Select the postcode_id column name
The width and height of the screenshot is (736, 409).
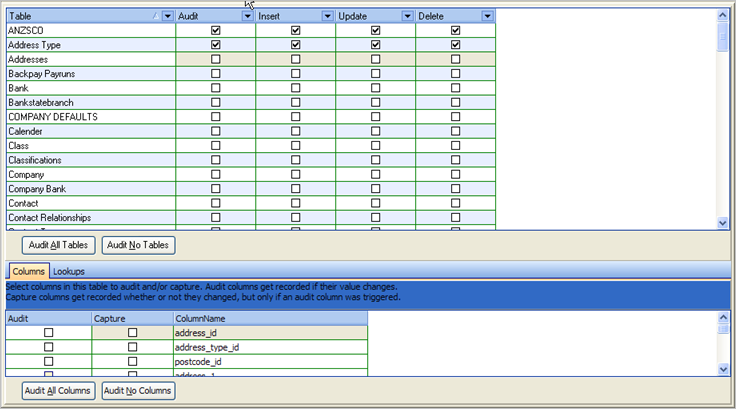198,362
